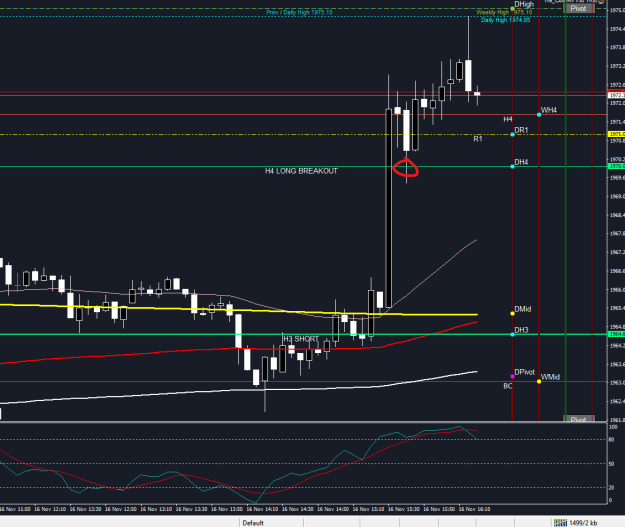This screenshot has width=625, height=527.
Task: Click the BC label near the blue line
Action: coord(507,386)
